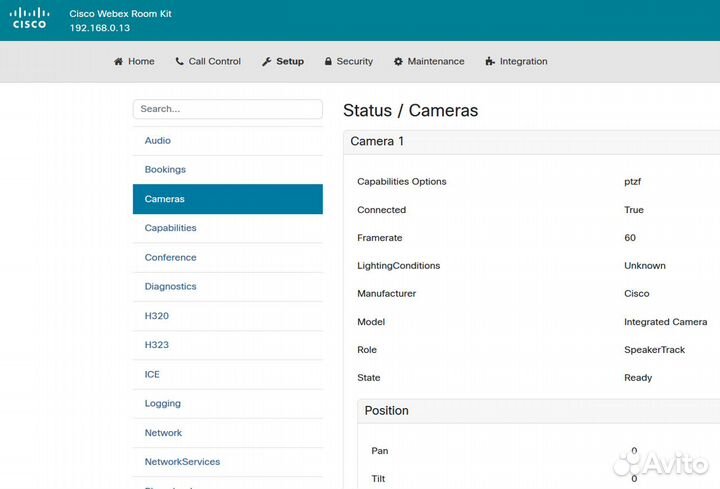720x489 pixels.
Task: Focus the Search field in sidebar
Action: tap(228, 109)
